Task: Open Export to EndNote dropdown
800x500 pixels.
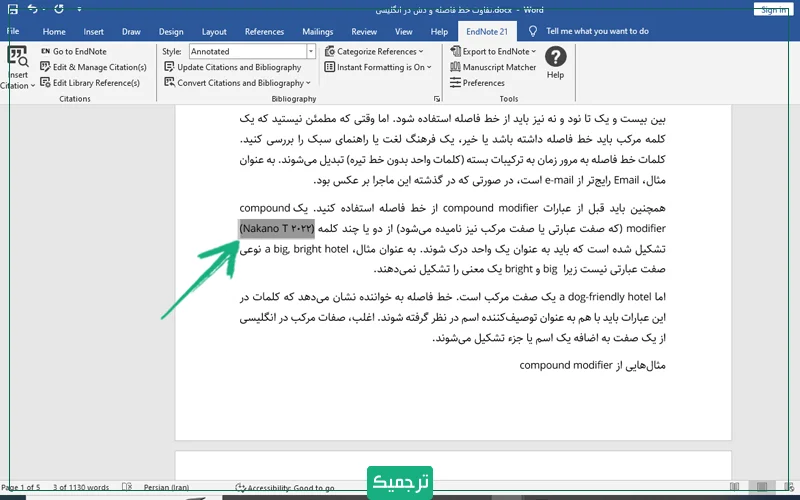Action: pos(493,52)
